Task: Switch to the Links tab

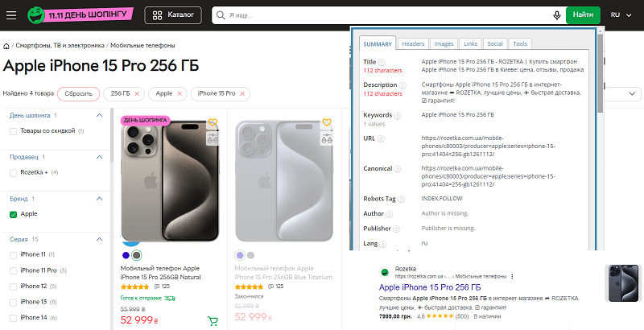Action: pyautogui.click(x=470, y=44)
